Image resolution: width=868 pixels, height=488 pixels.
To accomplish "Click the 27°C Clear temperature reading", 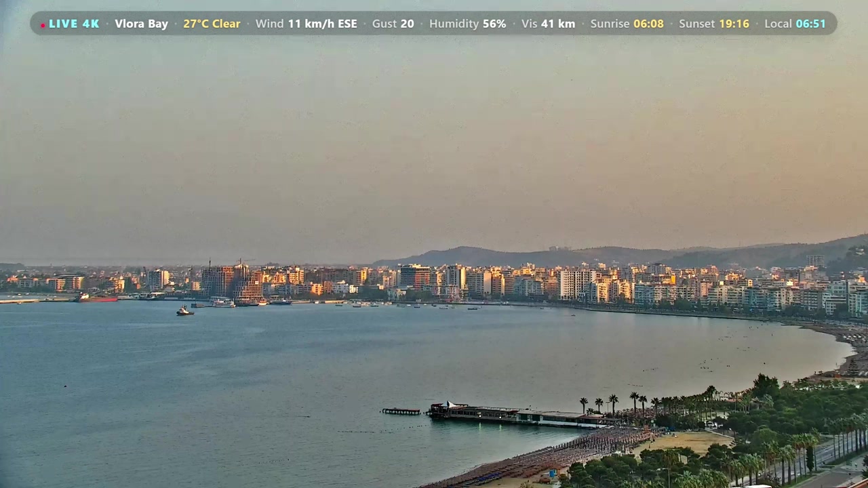I will pyautogui.click(x=212, y=24).
